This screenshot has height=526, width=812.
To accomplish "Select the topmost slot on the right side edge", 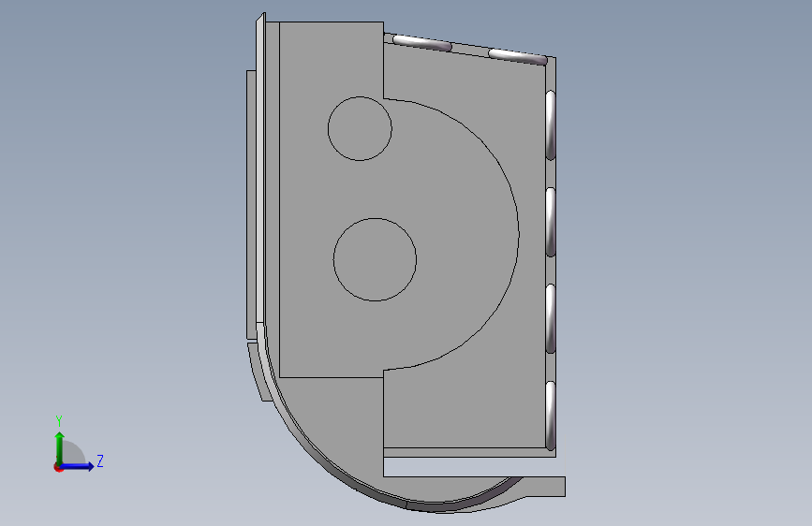I will [x=551, y=124].
